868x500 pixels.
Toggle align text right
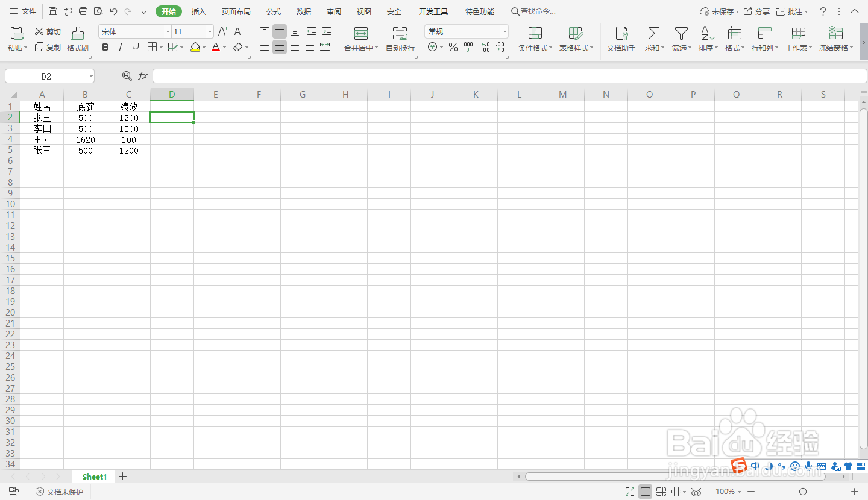coord(295,47)
